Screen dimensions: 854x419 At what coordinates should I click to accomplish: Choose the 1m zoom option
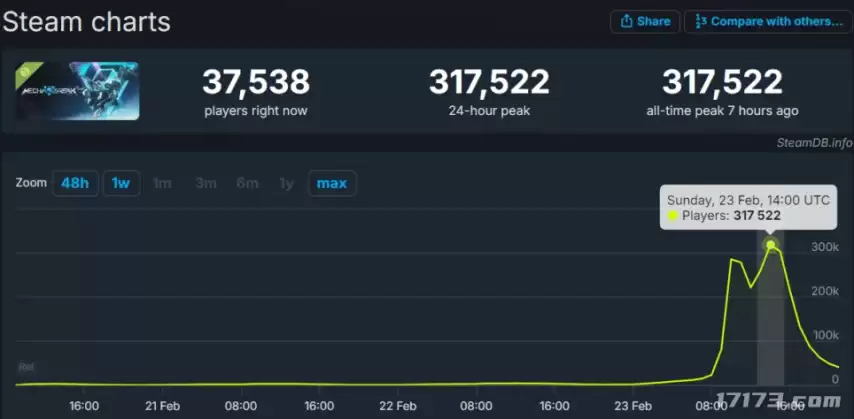(x=162, y=184)
